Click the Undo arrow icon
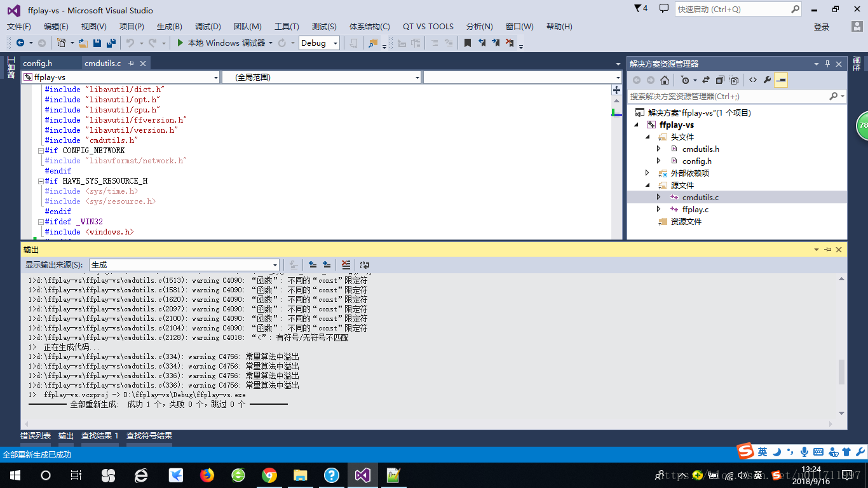Screen dimensions: 868x488 point(130,43)
